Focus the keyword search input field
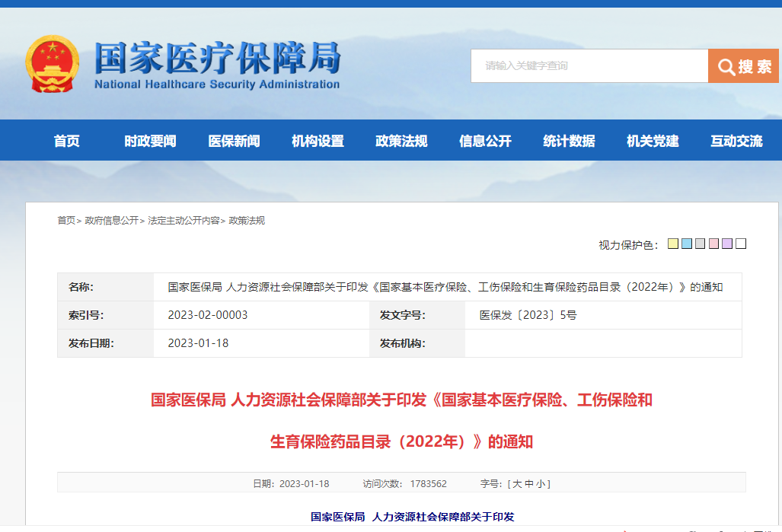This screenshot has width=782, height=532. [589, 66]
